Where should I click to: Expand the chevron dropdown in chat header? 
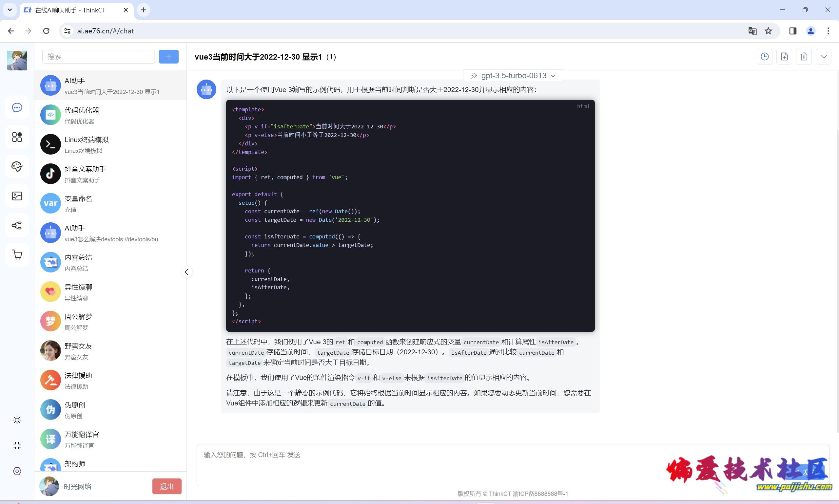[824, 57]
